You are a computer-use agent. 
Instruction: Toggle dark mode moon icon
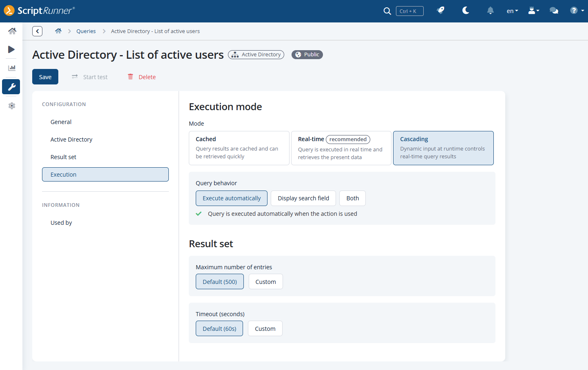pyautogui.click(x=466, y=11)
